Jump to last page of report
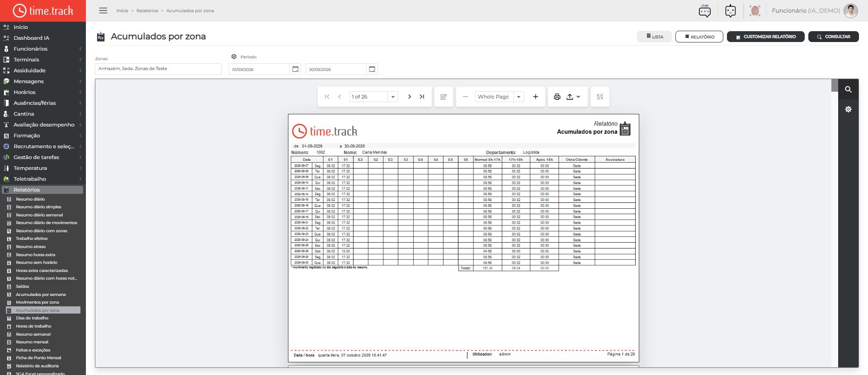The height and width of the screenshot is (375, 868). click(422, 97)
